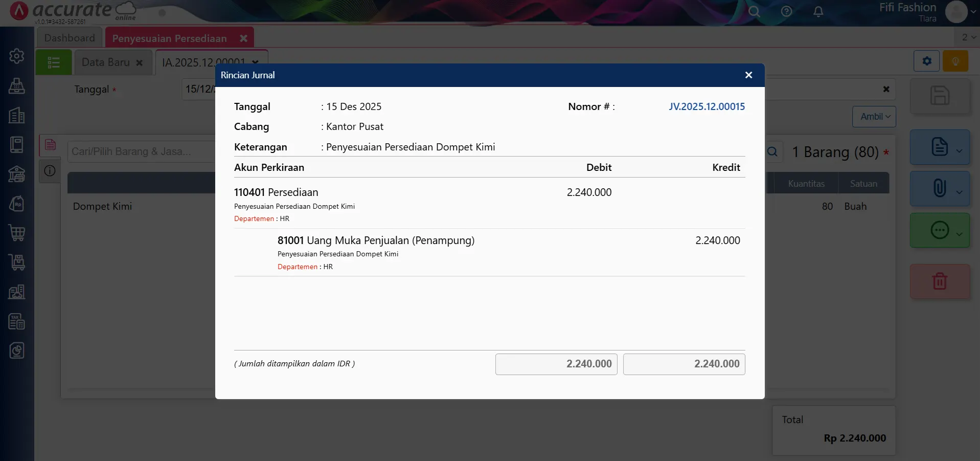Switch to the Dashboard tab

click(x=70, y=38)
